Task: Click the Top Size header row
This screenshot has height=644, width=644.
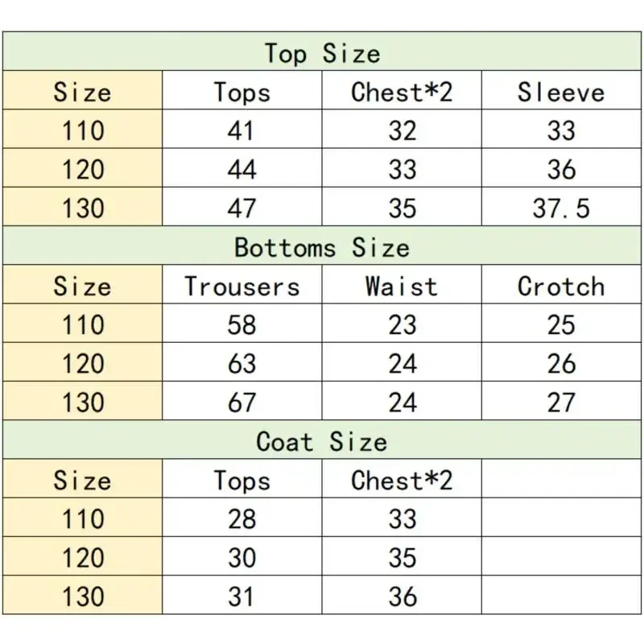Action: pos(322,53)
